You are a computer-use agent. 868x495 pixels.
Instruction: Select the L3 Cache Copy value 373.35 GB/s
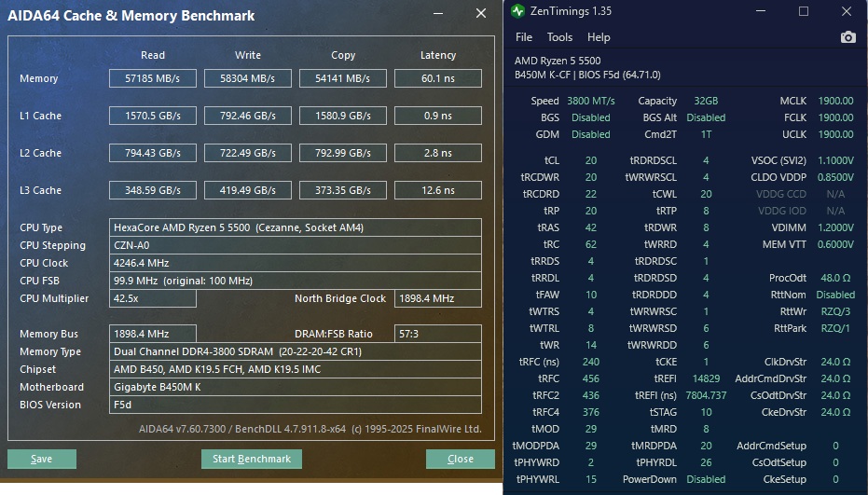[x=343, y=190]
